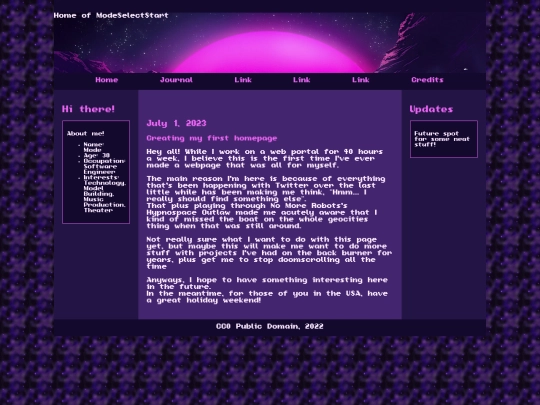Select the 'Age: 38' list entry
Image resolution: width=540 pixels, height=405 pixels.
point(96,155)
